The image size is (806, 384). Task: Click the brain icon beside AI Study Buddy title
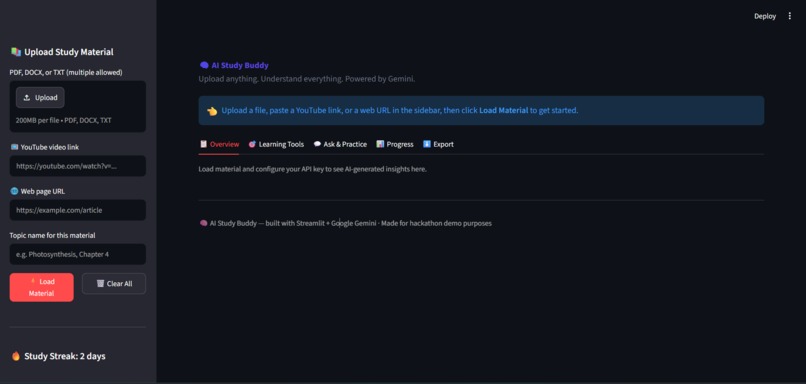pyautogui.click(x=204, y=65)
